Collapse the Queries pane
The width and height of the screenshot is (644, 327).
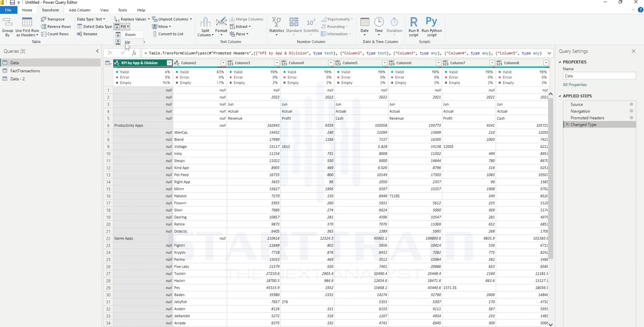point(98,51)
